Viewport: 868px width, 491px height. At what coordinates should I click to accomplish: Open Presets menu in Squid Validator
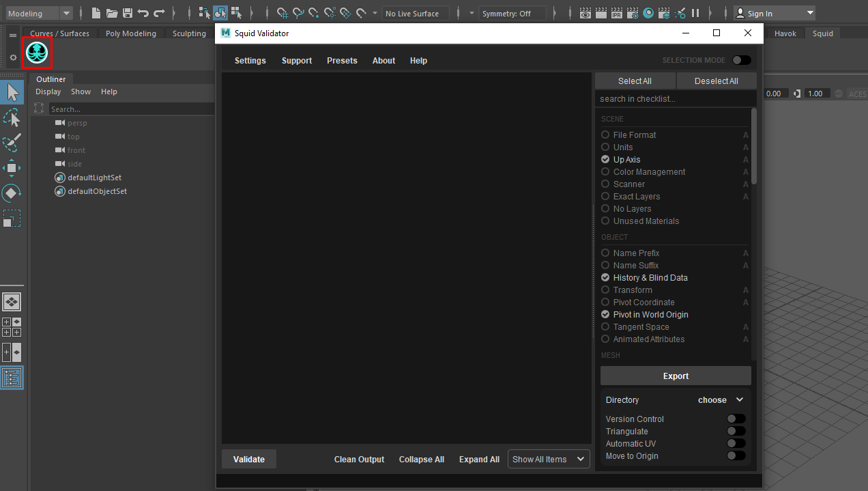tap(342, 61)
